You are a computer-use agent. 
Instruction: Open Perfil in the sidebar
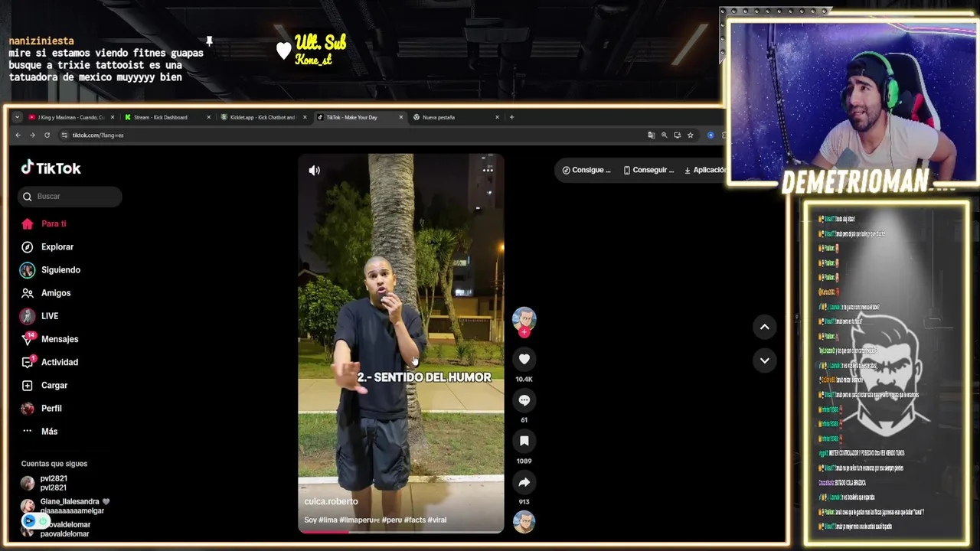click(51, 408)
